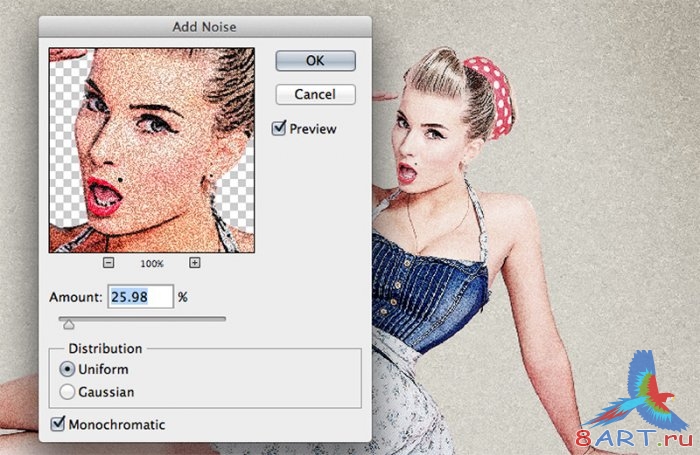
Task: Click the Amount value field
Action: [141, 296]
